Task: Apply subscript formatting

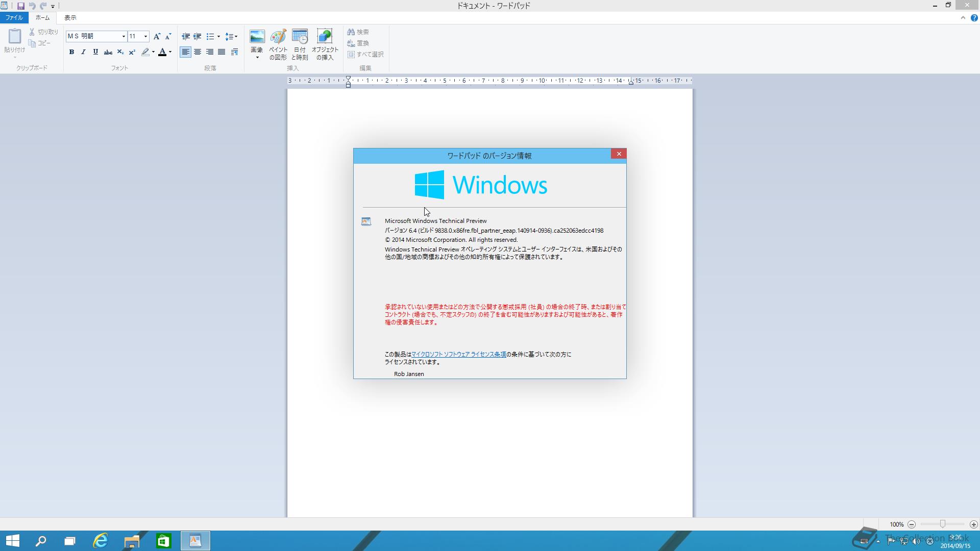Action: 120,52
